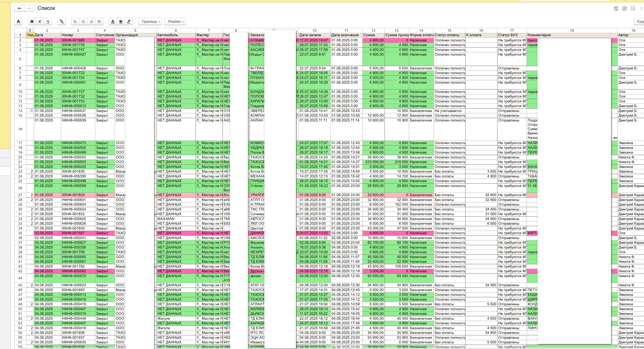Choose the background fill color bucket
The height and width of the screenshot is (349, 644).
pos(121,21)
